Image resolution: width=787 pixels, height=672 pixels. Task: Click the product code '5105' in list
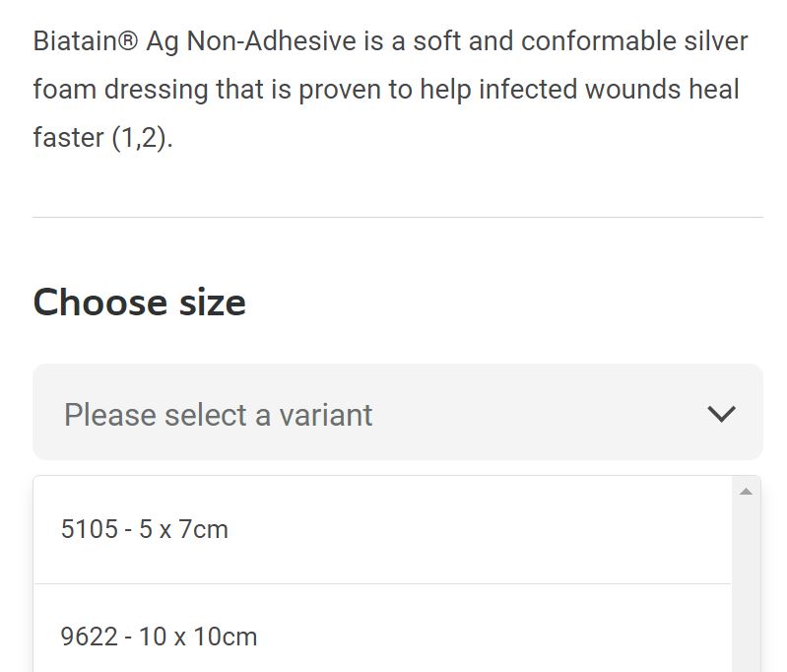click(89, 529)
